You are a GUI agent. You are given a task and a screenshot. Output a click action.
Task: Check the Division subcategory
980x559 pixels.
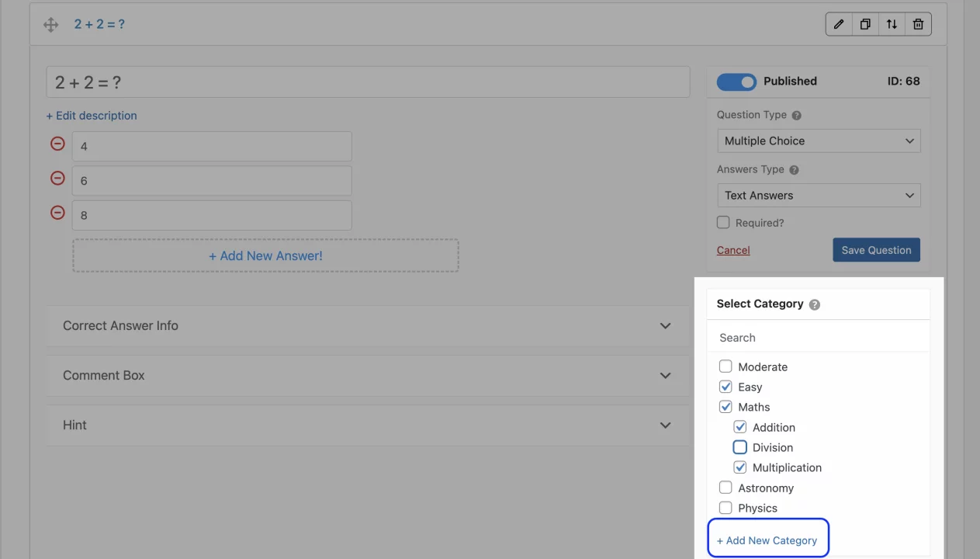[740, 447]
